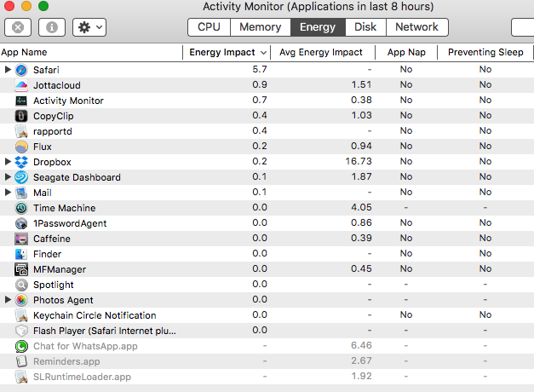
Task: Switch to the CPU tab
Action: [209, 27]
